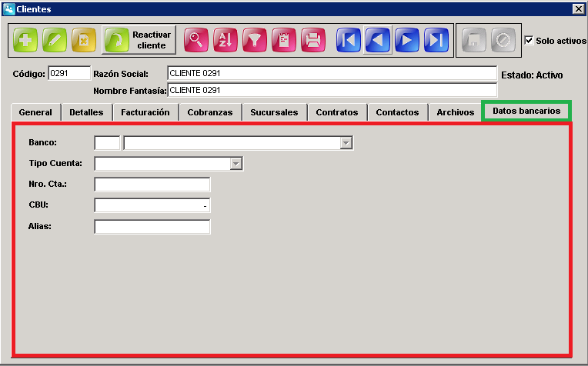The height and width of the screenshot is (366, 588).
Task: Open the magnifier search icon
Action: 195,40
